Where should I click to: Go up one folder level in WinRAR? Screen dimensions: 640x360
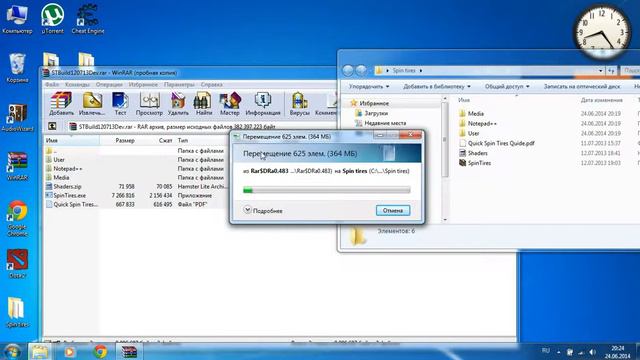click(52, 126)
